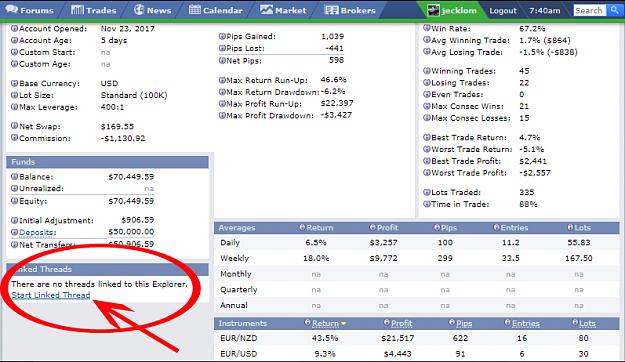Click info icon beside Win Rate
The image size is (625, 362).
(427, 28)
